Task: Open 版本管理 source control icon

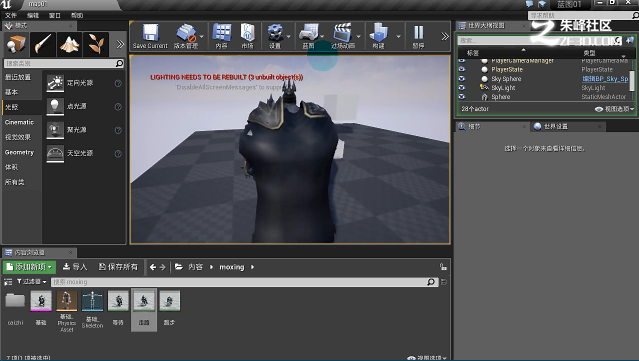Action: 186,36
